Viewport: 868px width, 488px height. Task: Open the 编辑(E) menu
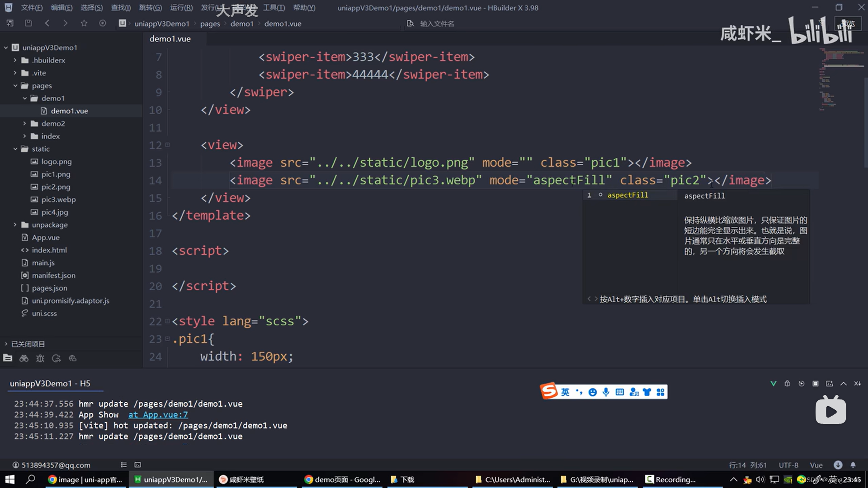click(x=61, y=8)
